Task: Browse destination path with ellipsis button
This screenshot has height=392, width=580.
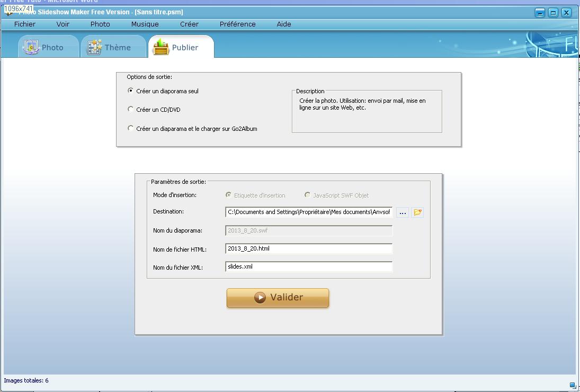Action: click(403, 212)
